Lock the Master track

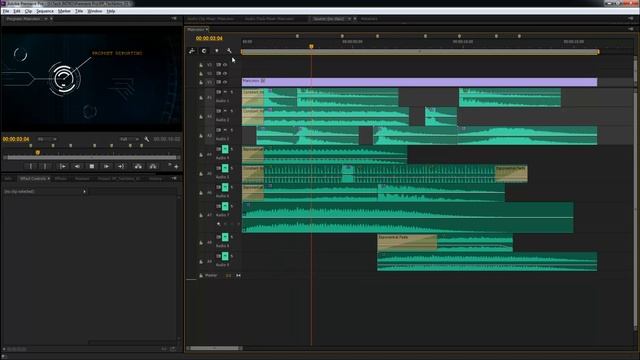(x=201, y=276)
